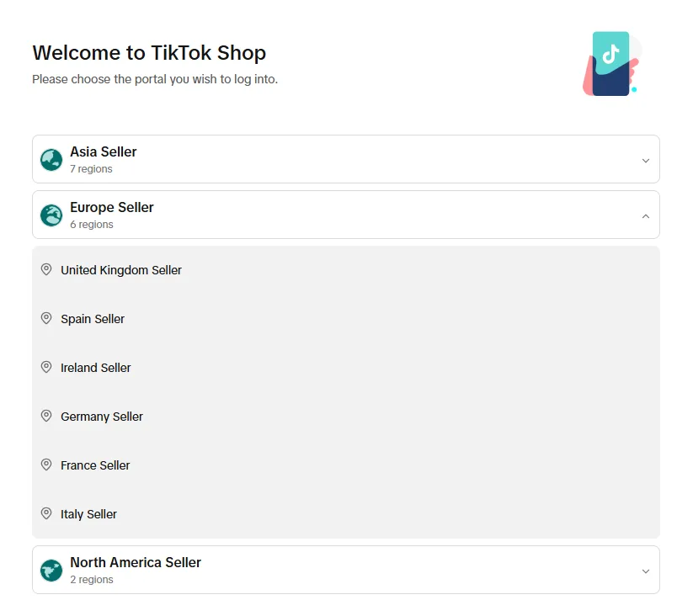Collapse the Europe Seller chevron
This screenshot has width=677, height=616.
(645, 215)
